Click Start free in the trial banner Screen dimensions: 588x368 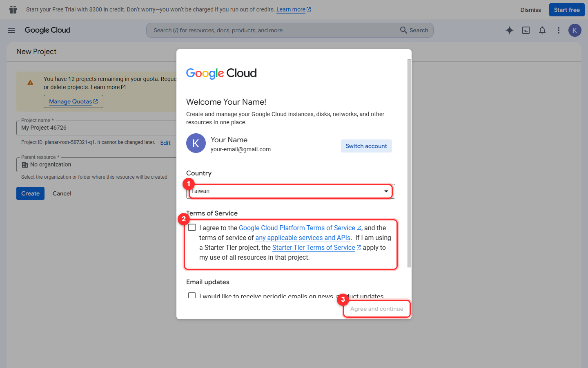567,10
